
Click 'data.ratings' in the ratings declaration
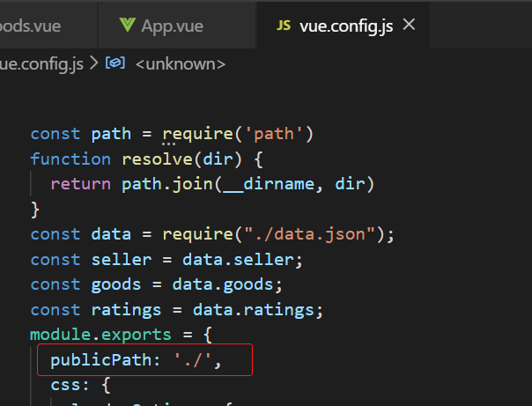point(254,310)
